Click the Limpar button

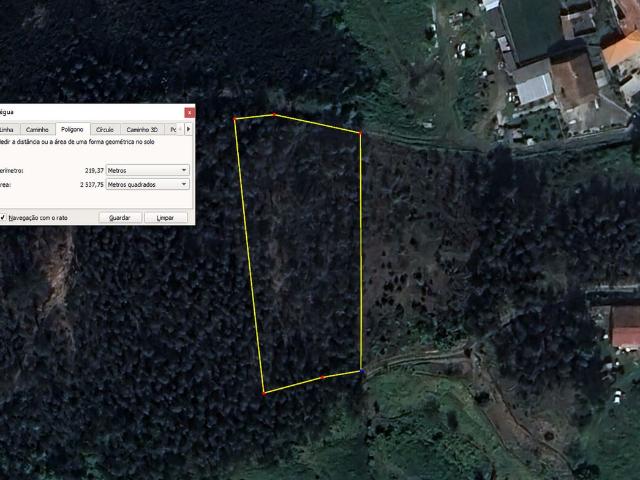pyautogui.click(x=165, y=218)
